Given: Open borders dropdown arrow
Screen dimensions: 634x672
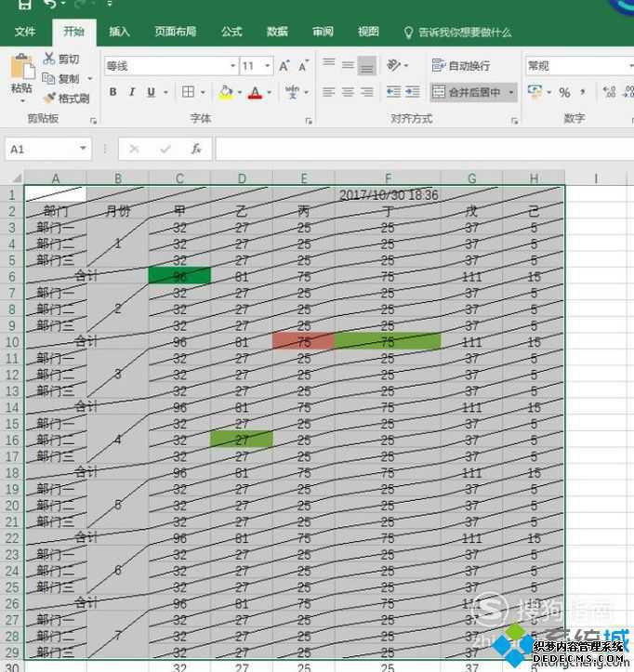Looking at the screenshot, I should [203, 92].
